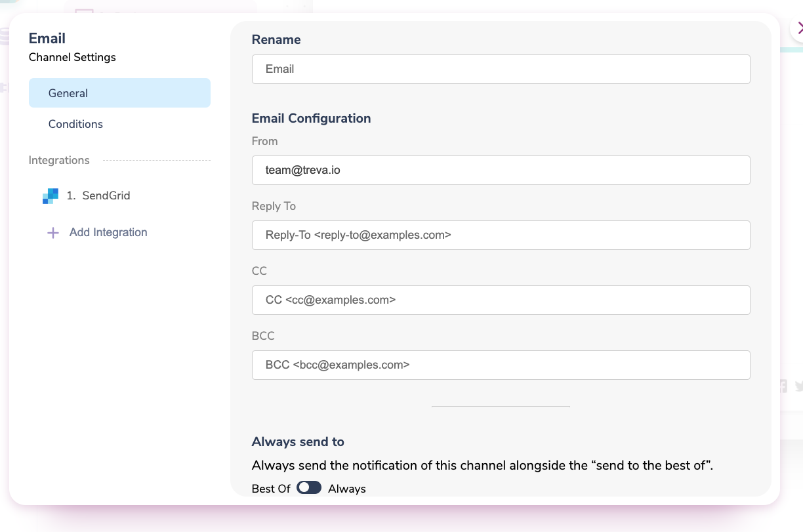Screen dimensions: 803x532
Task: Select the BCC recipients field
Action: (501, 365)
